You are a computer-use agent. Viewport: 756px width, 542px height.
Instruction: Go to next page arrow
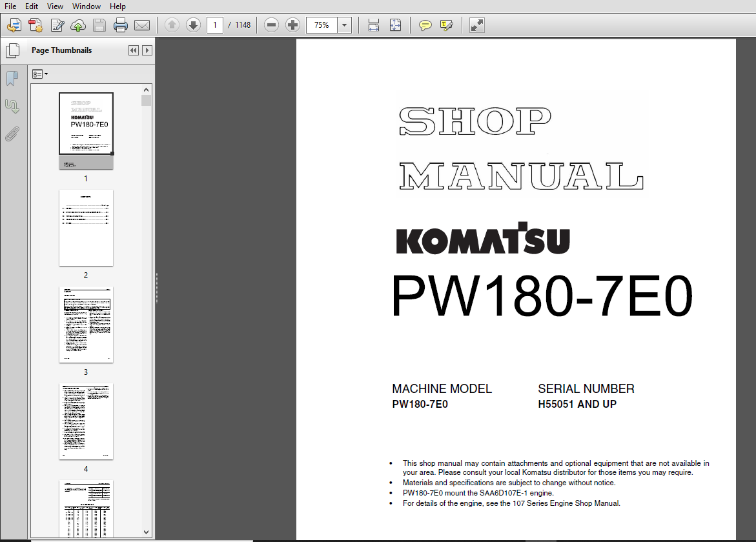coord(193,25)
